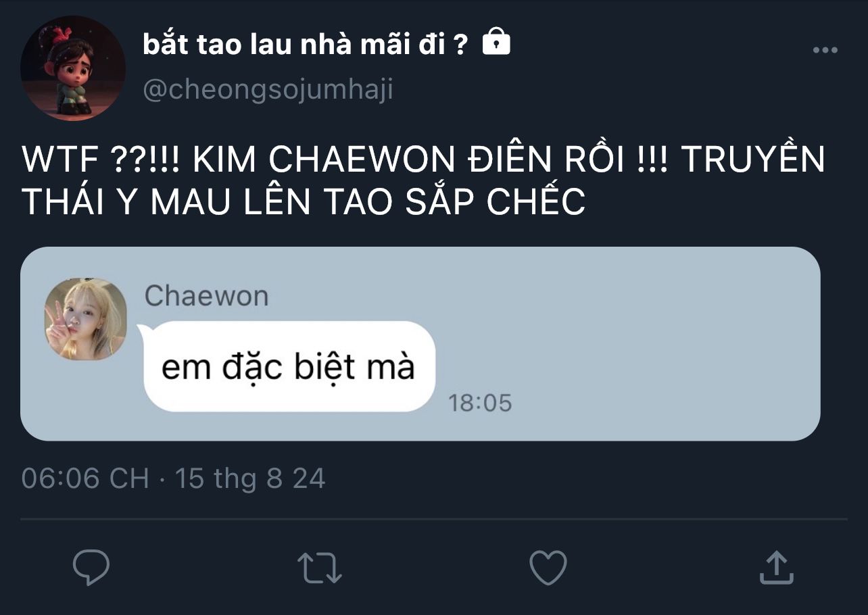
Task: Tap the share upload icon
Action: click(775, 567)
